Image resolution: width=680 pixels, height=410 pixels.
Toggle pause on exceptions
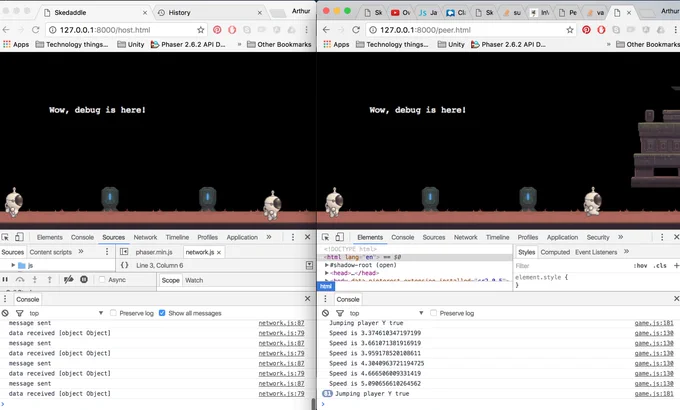coord(84,280)
